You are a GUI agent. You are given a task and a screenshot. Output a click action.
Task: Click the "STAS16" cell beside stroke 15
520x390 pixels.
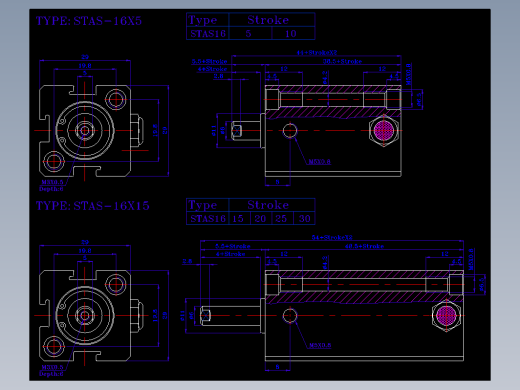208,219
